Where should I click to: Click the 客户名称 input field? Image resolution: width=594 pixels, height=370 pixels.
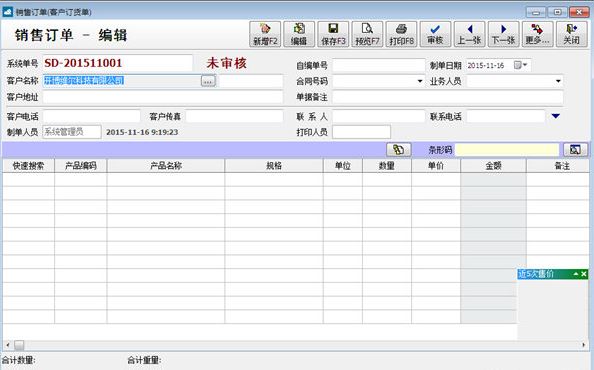tap(122, 81)
